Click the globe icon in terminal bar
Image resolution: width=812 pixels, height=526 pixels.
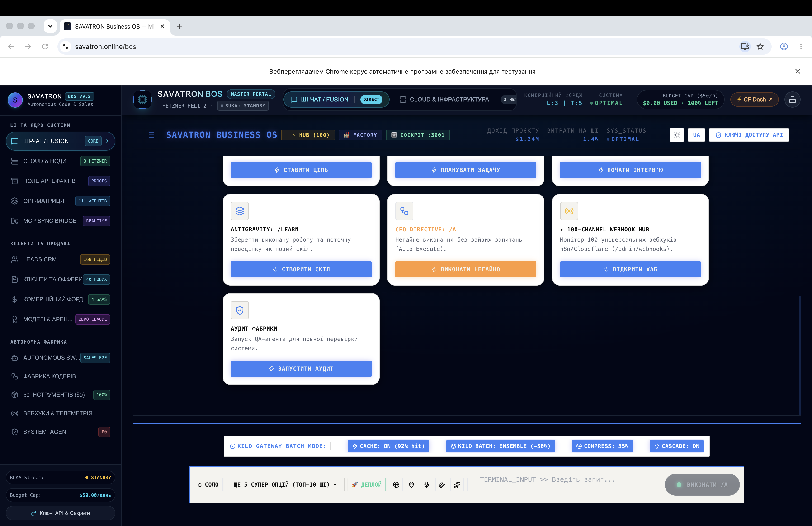[x=396, y=484]
